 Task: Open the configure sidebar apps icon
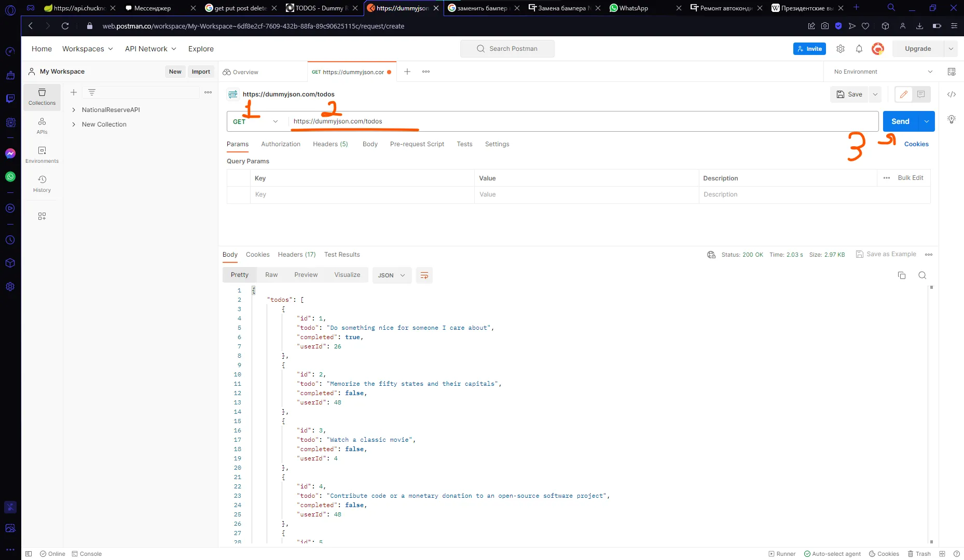(x=42, y=216)
